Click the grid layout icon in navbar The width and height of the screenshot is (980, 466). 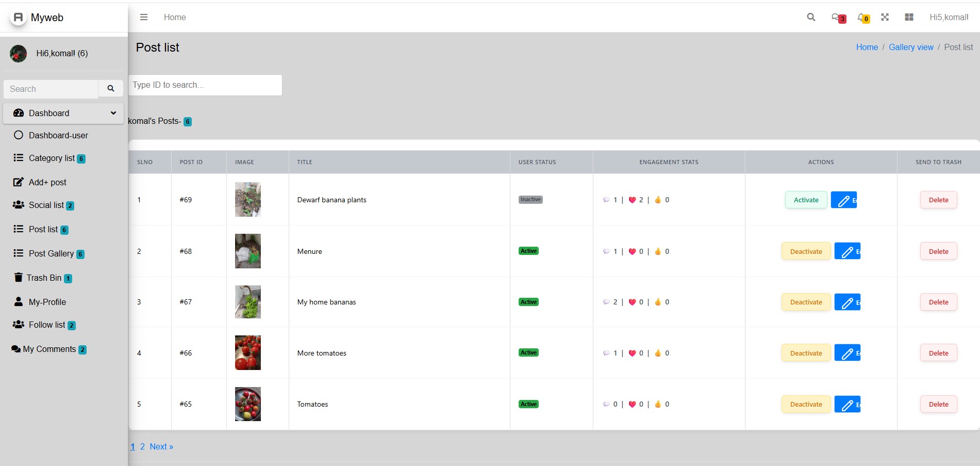[909, 17]
